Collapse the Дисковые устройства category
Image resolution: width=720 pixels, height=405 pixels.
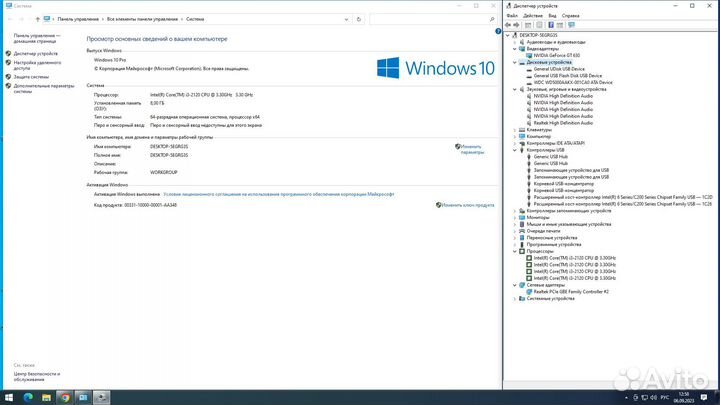click(515, 62)
